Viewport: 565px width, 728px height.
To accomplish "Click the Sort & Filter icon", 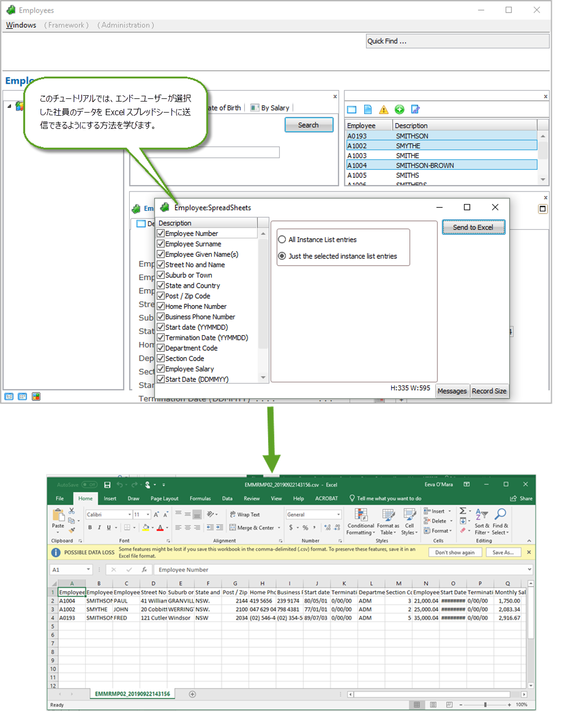I will [x=481, y=514].
